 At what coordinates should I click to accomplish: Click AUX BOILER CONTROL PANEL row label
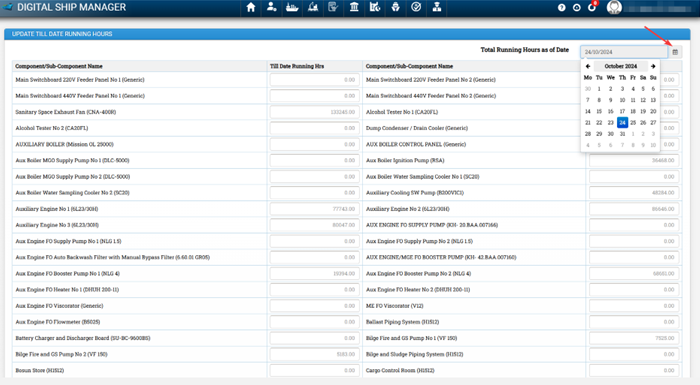[x=416, y=144]
